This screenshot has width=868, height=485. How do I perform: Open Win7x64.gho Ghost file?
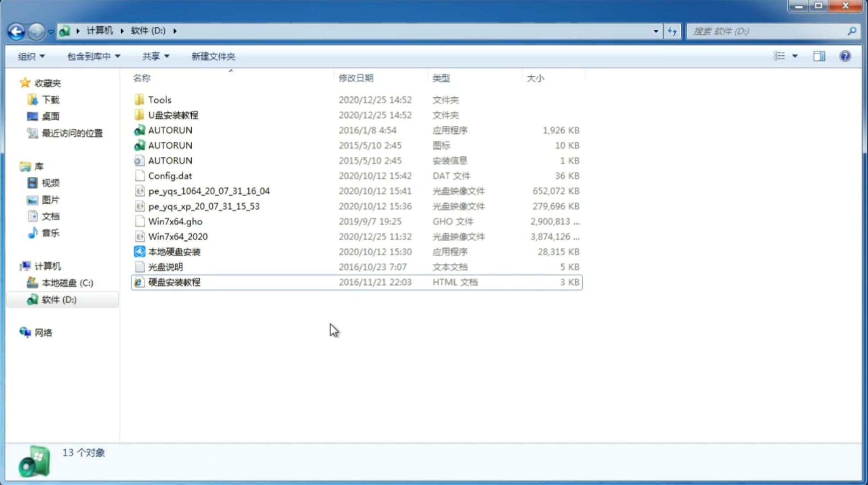tap(174, 221)
